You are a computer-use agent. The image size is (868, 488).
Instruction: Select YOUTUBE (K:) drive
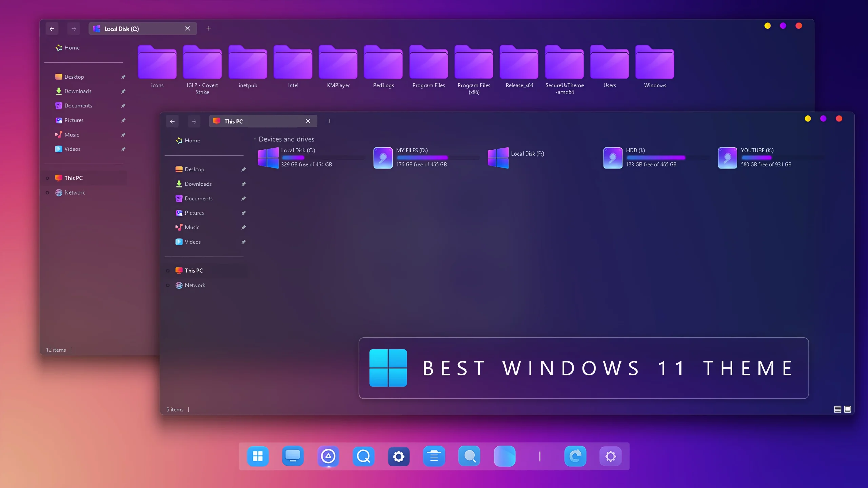pos(771,158)
